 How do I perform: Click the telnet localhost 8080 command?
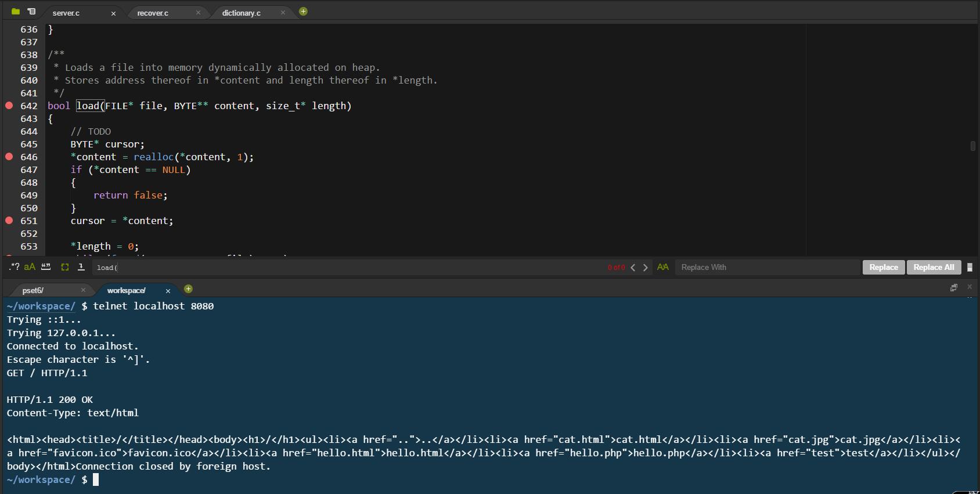coord(153,306)
